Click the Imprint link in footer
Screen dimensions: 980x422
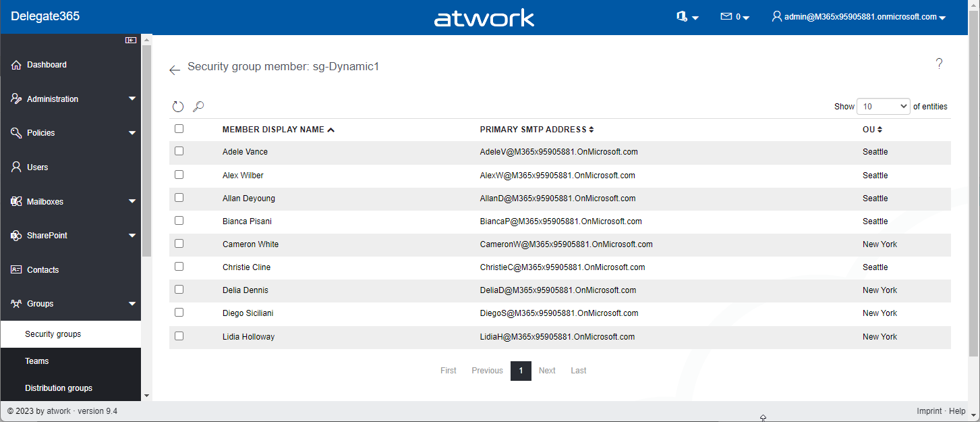click(x=929, y=411)
